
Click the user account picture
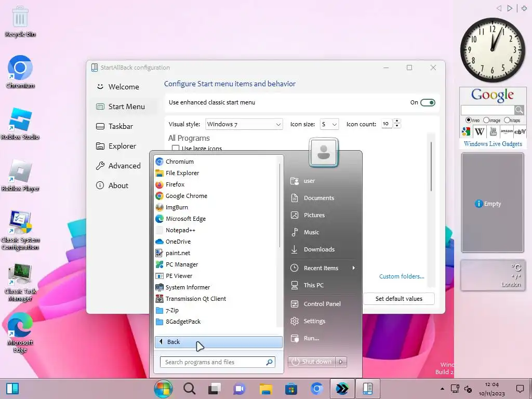tap(323, 152)
